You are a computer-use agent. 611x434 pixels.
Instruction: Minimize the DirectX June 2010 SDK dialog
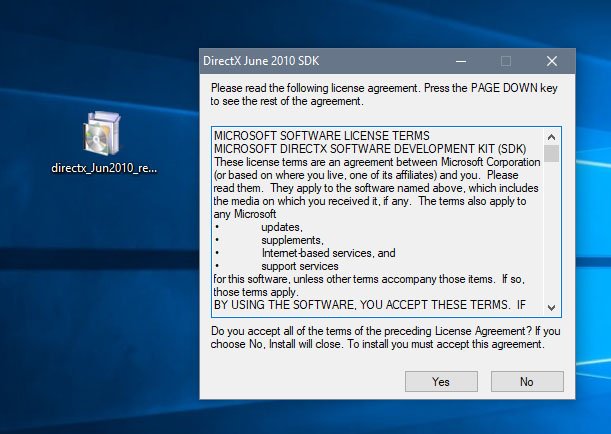click(x=461, y=61)
